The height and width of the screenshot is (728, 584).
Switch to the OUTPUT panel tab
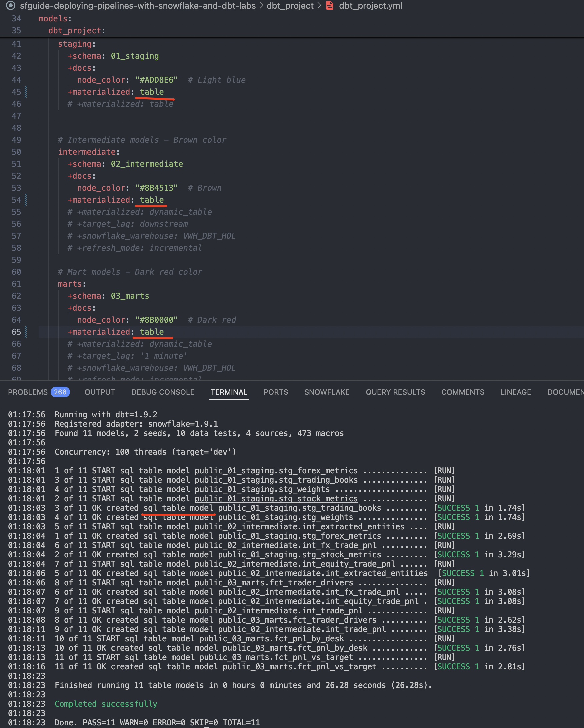[100, 392]
